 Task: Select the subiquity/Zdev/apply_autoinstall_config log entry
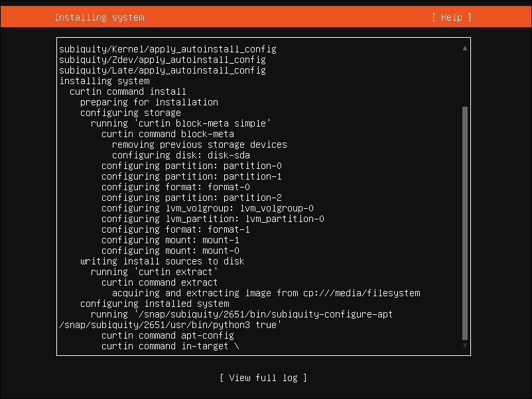[x=162, y=60]
